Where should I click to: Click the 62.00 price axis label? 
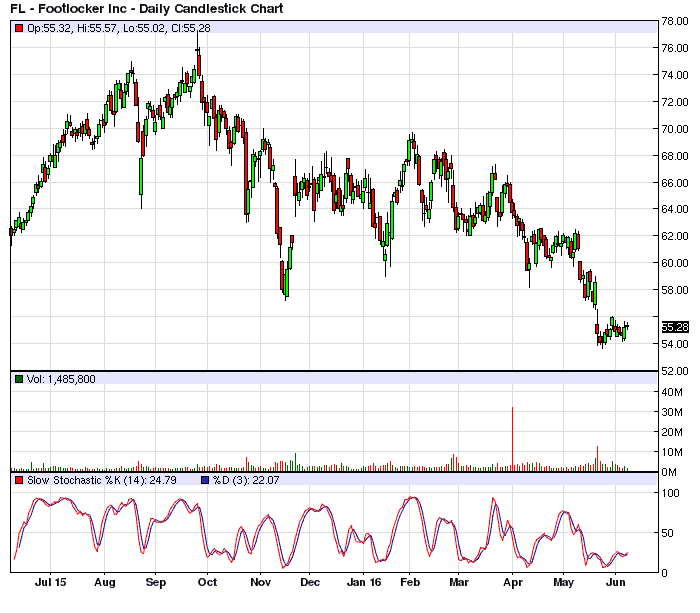(x=675, y=236)
